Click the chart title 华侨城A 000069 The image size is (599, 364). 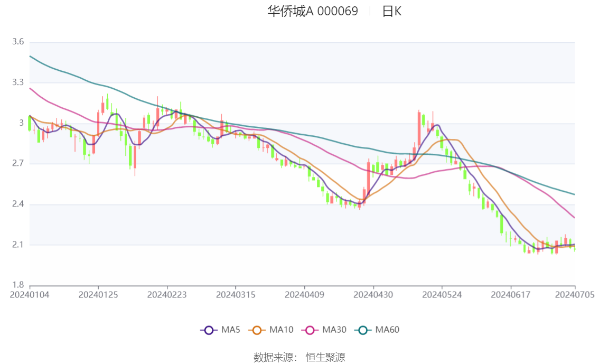click(313, 11)
